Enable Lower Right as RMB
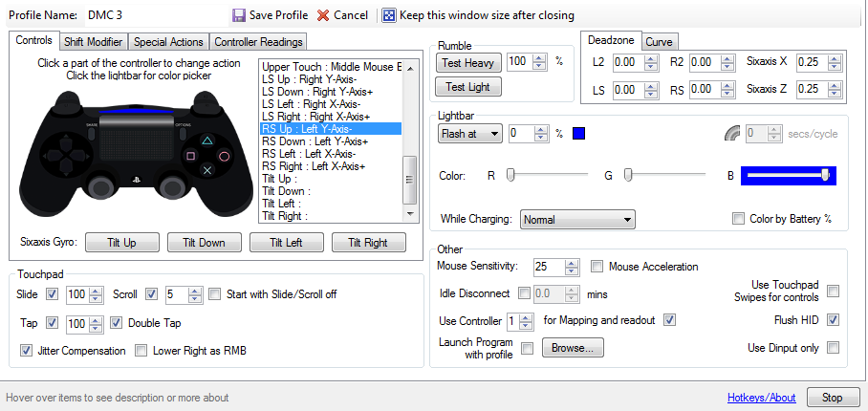The width and height of the screenshot is (868, 411). click(x=141, y=351)
